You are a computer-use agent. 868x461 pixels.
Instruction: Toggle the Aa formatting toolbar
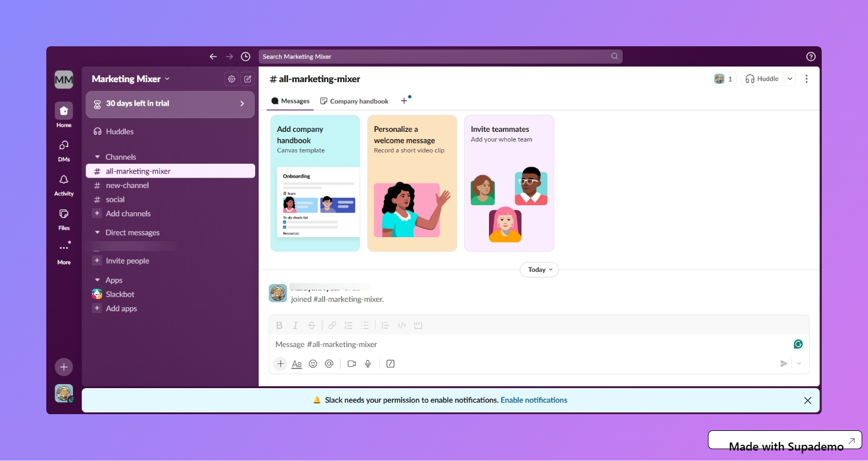(x=297, y=364)
